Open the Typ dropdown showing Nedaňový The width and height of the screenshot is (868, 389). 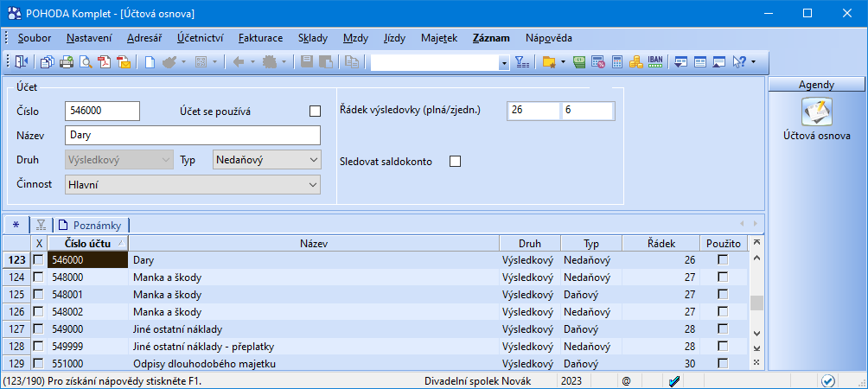(x=267, y=161)
